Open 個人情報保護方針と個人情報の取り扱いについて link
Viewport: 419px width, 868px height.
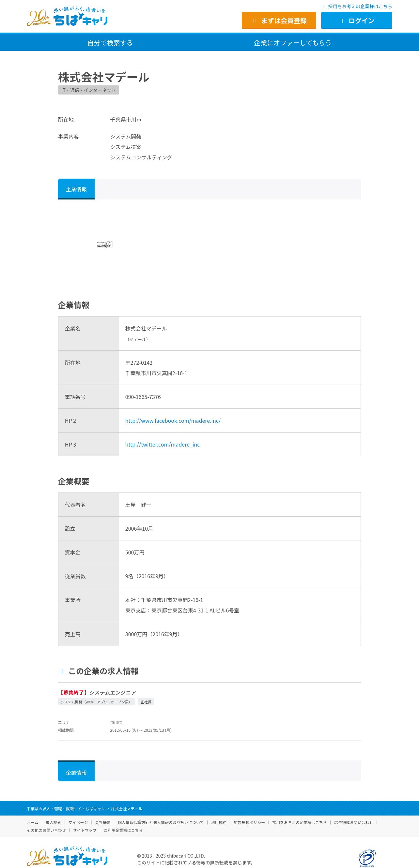[x=161, y=822]
